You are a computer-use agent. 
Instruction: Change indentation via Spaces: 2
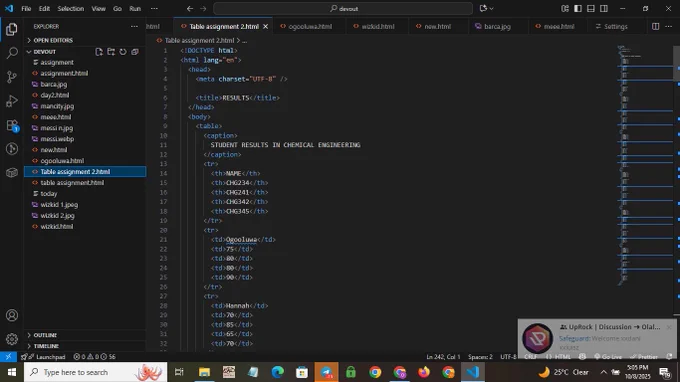click(x=480, y=356)
